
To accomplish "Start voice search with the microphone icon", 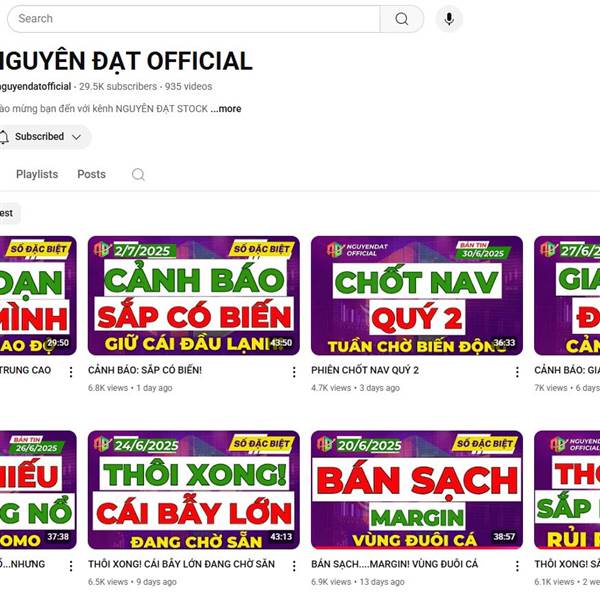I will (449, 19).
